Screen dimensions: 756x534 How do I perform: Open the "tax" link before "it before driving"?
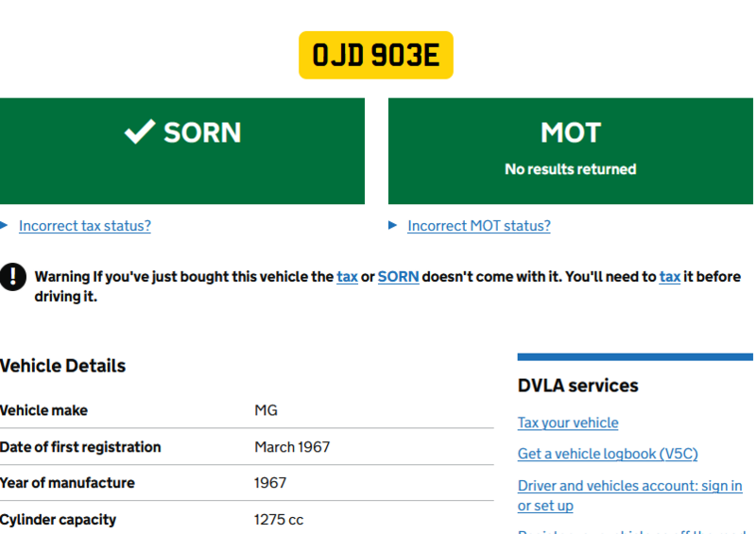tap(669, 277)
